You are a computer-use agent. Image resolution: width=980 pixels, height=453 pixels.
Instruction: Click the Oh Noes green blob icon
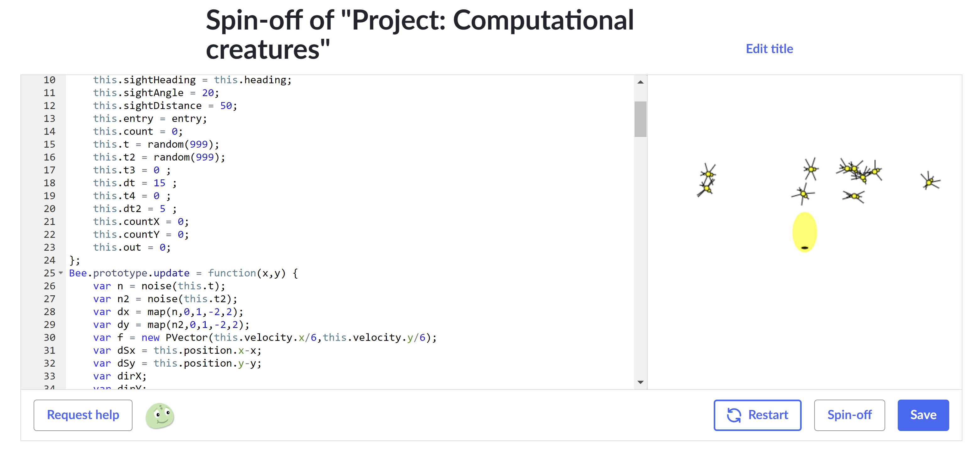point(160,415)
